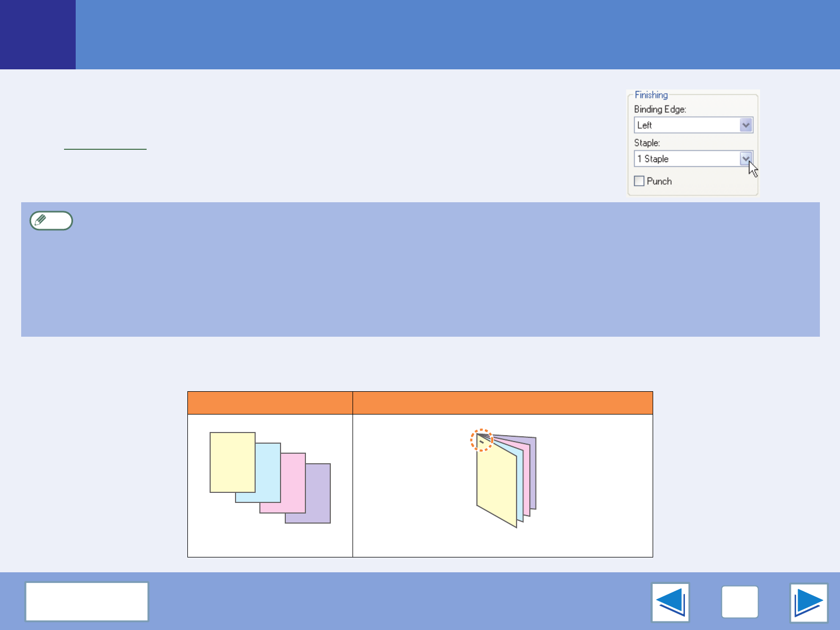Click the 'Finishing' group label
The height and width of the screenshot is (630, 840).
point(651,95)
